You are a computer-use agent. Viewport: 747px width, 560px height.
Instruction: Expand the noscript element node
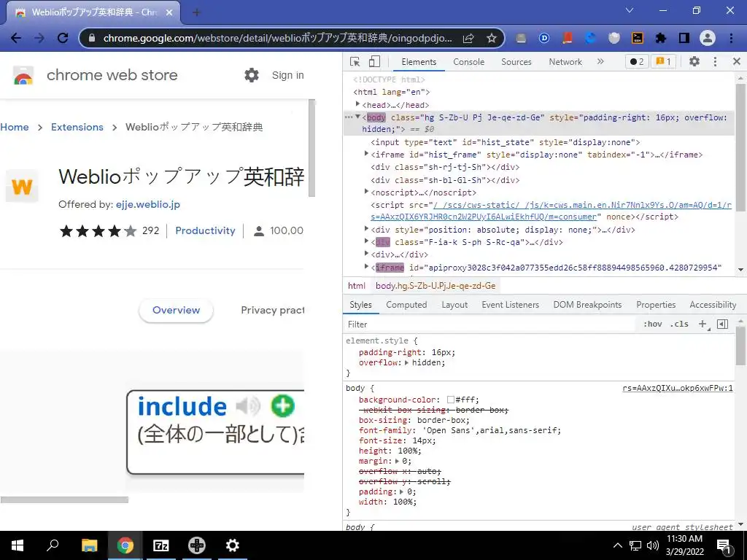click(x=366, y=192)
